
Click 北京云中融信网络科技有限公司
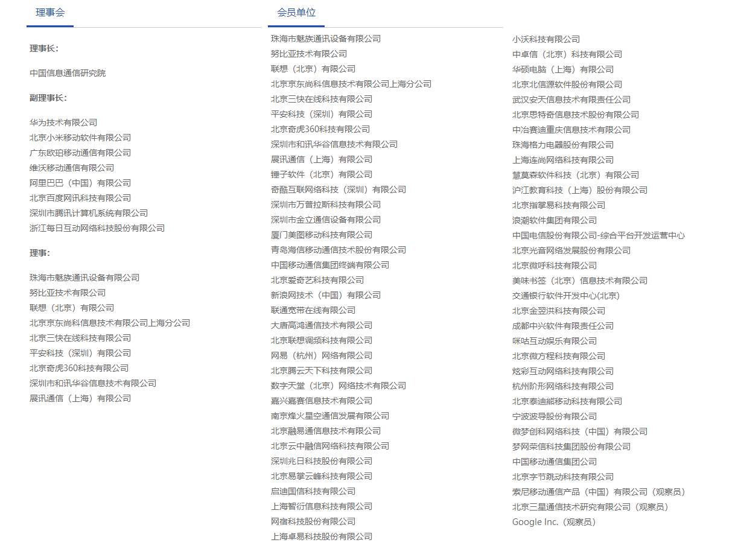click(330, 446)
